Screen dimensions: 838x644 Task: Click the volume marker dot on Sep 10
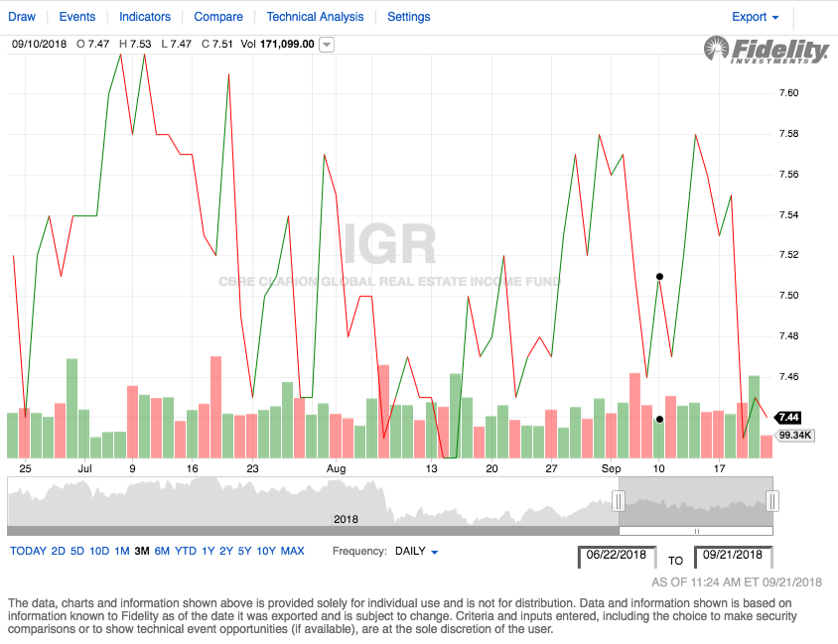[659, 420]
